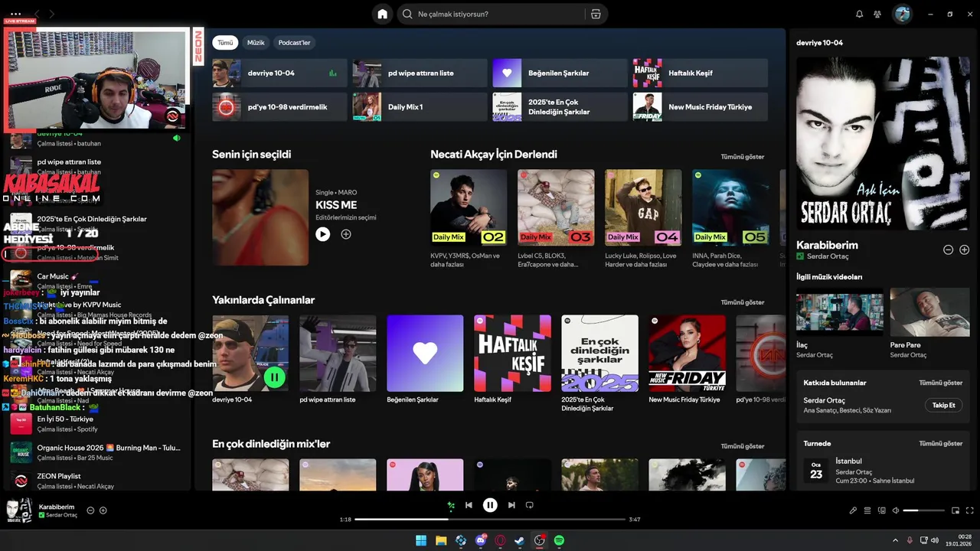
Task: Skip to the next track
Action: [511, 505]
